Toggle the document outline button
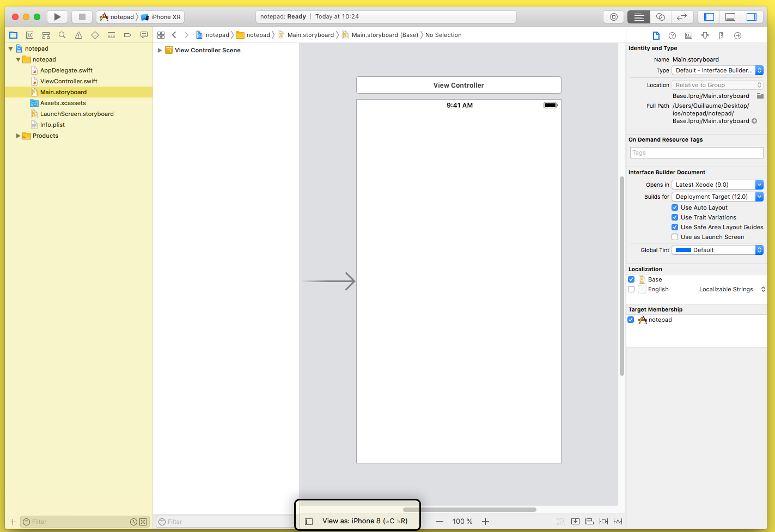 click(x=309, y=521)
